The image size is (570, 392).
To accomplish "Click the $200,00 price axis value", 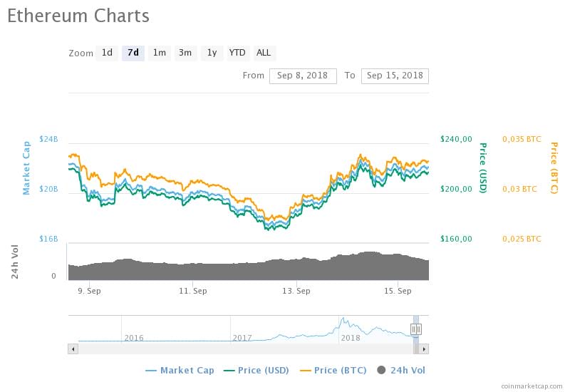I will (x=456, y=189).
